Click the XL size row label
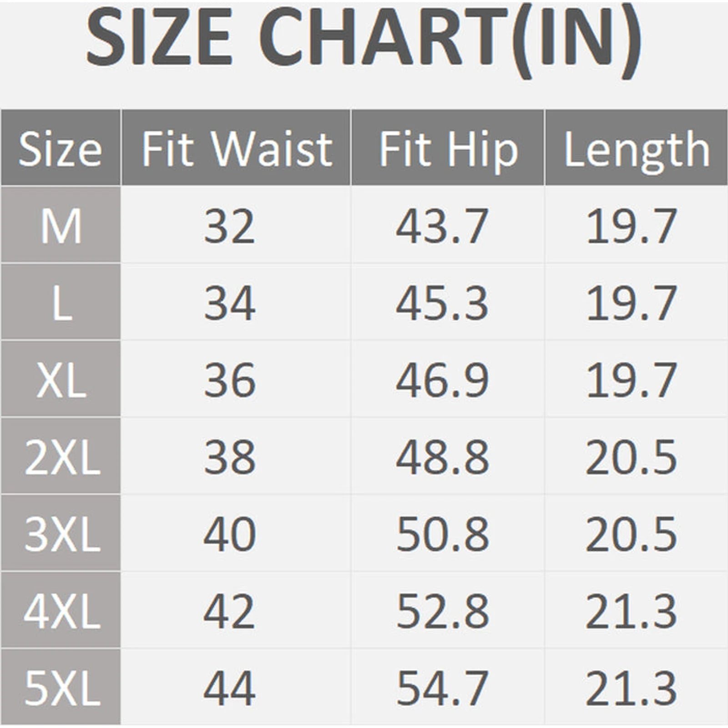 (61, 379)
